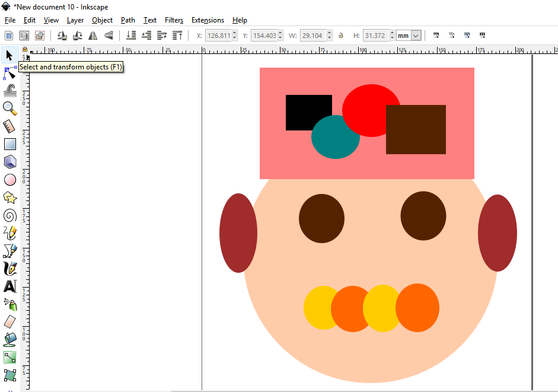Choose the Circle/Ellipse tool
Screen dimensions: 558x392
(9, 180)
